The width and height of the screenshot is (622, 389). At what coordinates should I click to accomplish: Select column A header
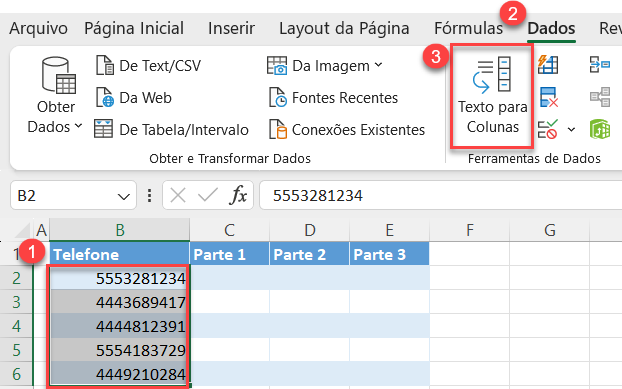coord(41,230)
